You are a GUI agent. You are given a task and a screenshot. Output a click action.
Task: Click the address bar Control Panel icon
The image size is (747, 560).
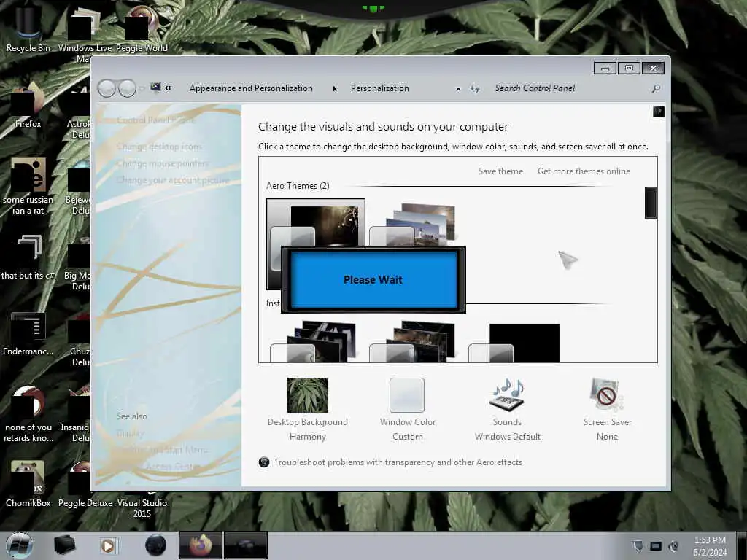pos(155,87)
